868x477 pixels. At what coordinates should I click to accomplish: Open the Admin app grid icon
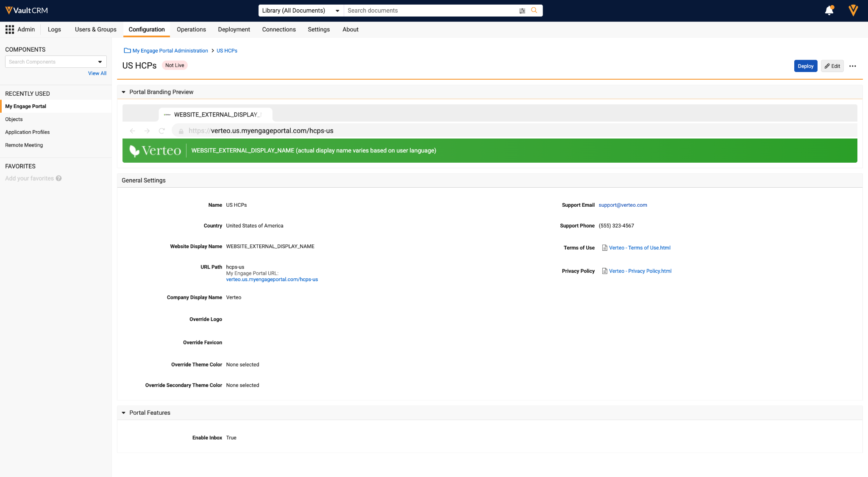point(10,29)
